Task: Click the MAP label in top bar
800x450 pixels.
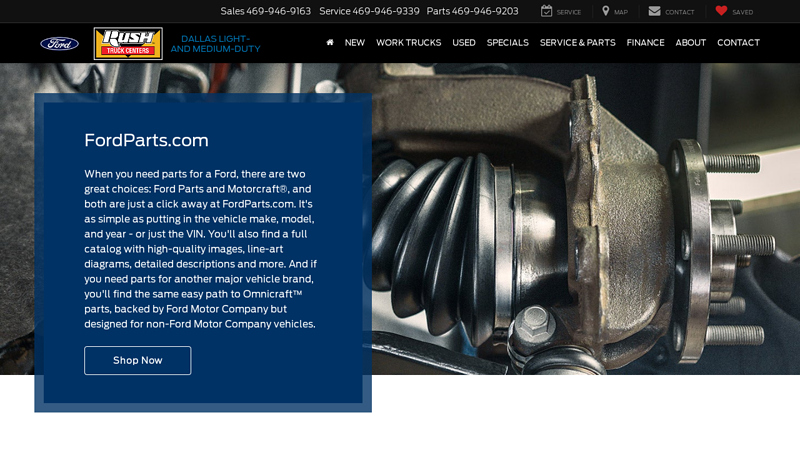Action: click(621, 12)
